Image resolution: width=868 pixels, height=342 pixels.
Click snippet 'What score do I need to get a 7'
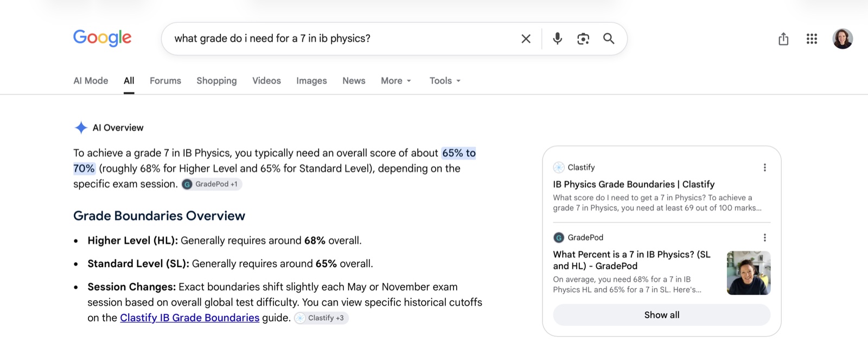(x=657, y=202)
